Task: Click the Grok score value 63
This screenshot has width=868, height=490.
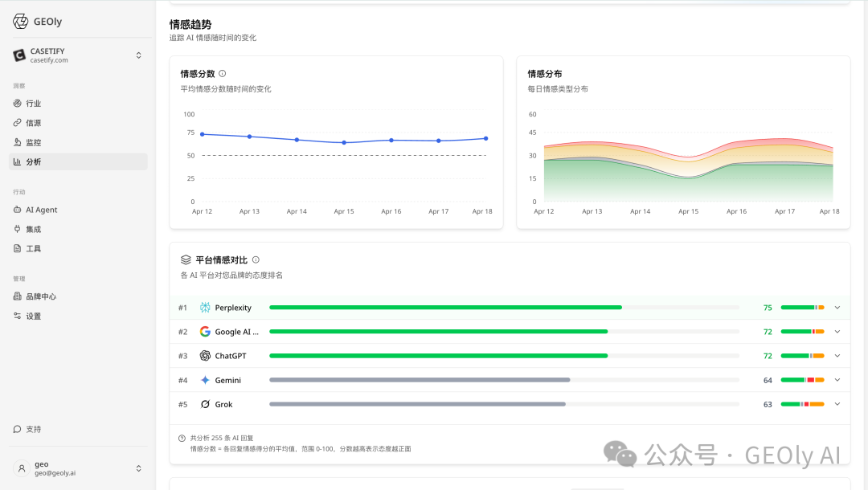Action: (768, 405)
